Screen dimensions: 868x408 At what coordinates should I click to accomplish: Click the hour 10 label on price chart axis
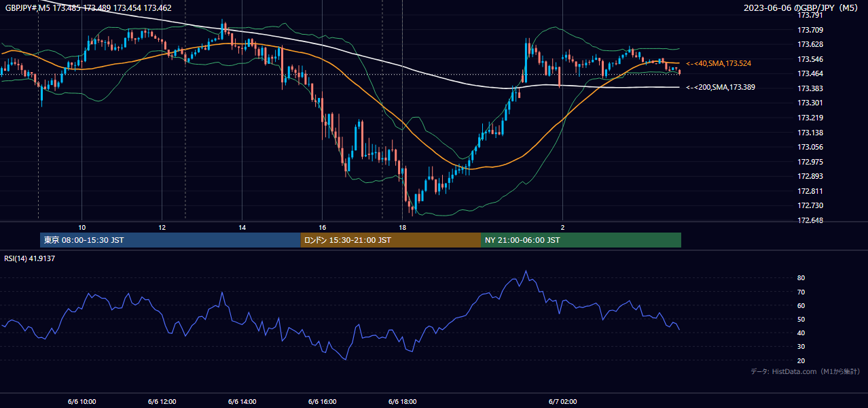point(82,227)
